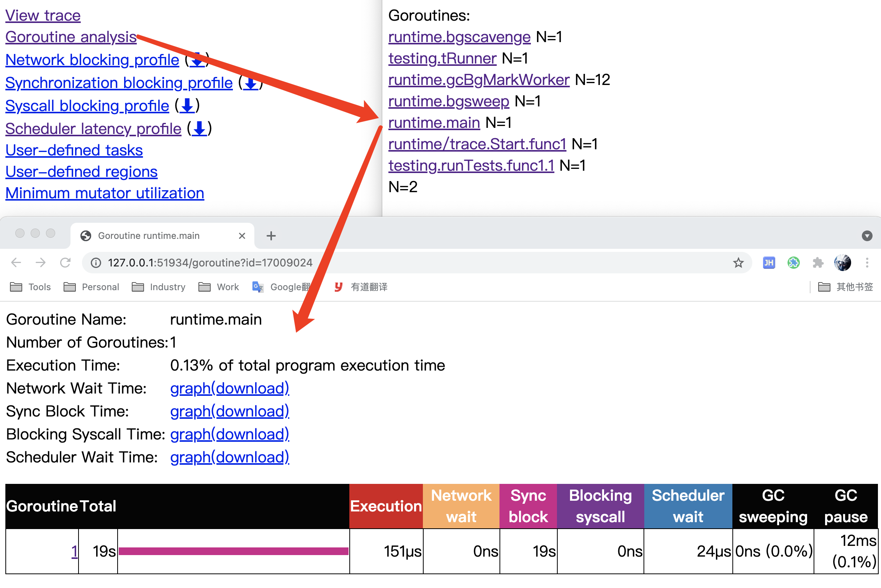Click the user profile avatar

click(842, 263)
